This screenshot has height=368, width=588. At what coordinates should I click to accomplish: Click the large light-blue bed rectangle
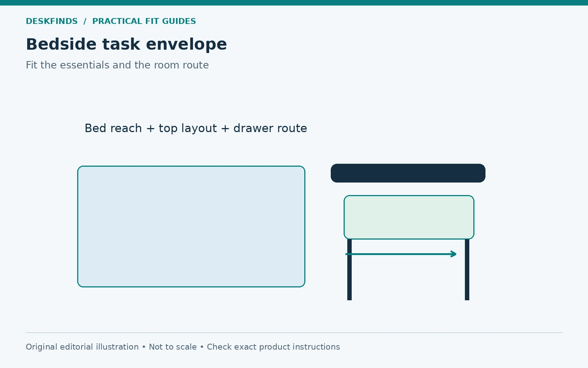[191, 226]
